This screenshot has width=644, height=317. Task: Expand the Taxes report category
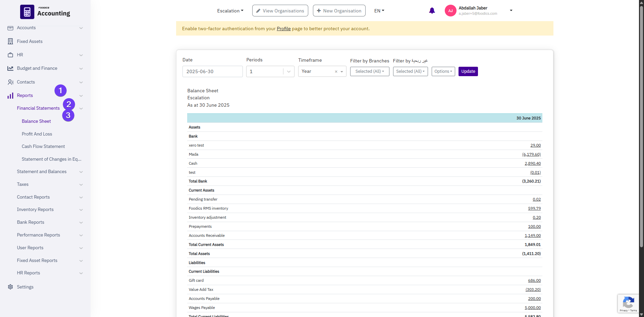tap(22, 184)
